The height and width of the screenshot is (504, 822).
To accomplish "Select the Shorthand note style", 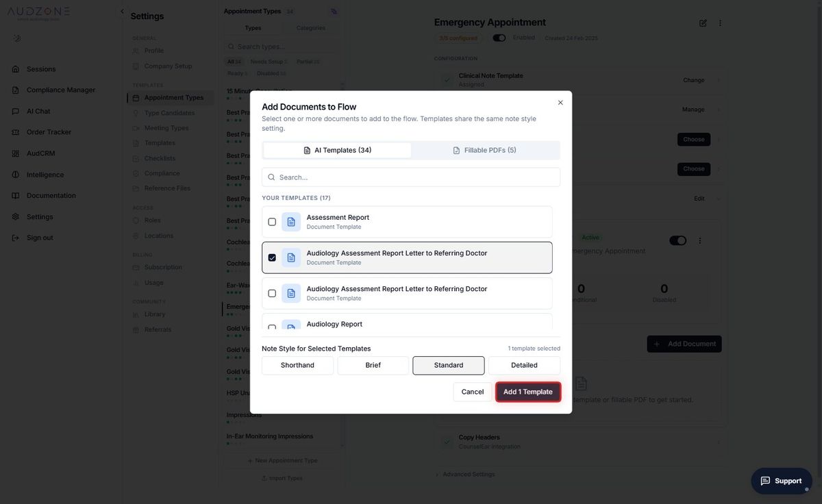I will click(297, 366).
